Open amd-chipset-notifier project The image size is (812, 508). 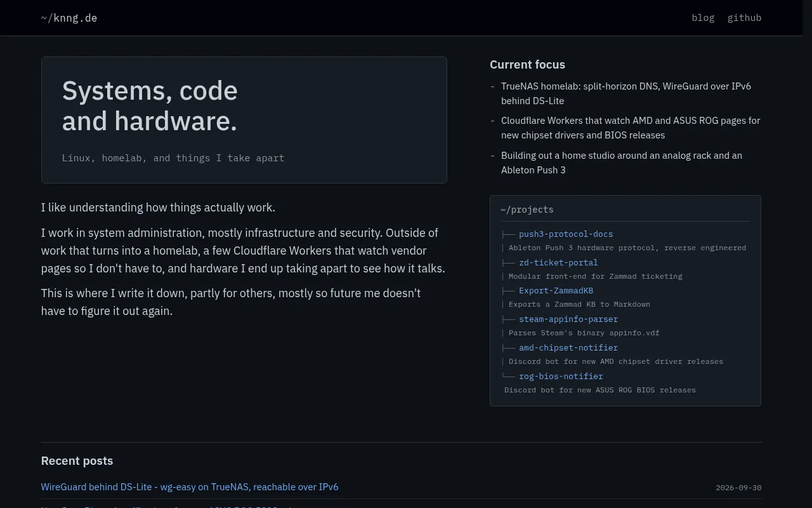[x=568, y=348]
